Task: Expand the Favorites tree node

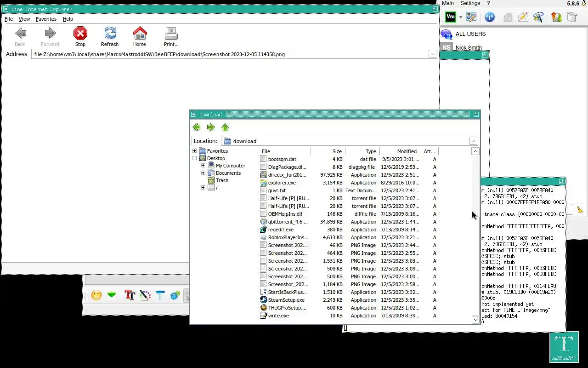Action: (194, 151)
